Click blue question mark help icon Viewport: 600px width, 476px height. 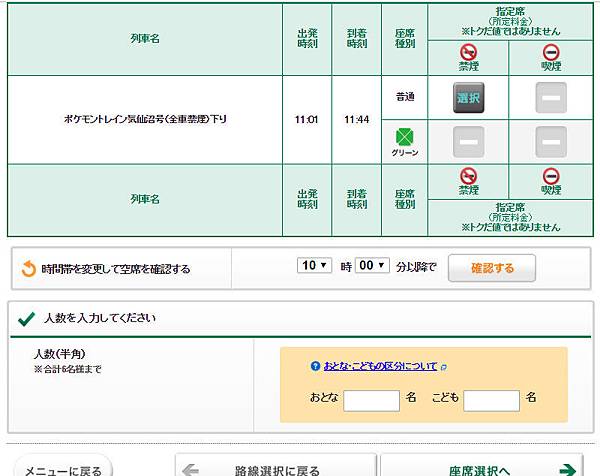click(315, 366)
